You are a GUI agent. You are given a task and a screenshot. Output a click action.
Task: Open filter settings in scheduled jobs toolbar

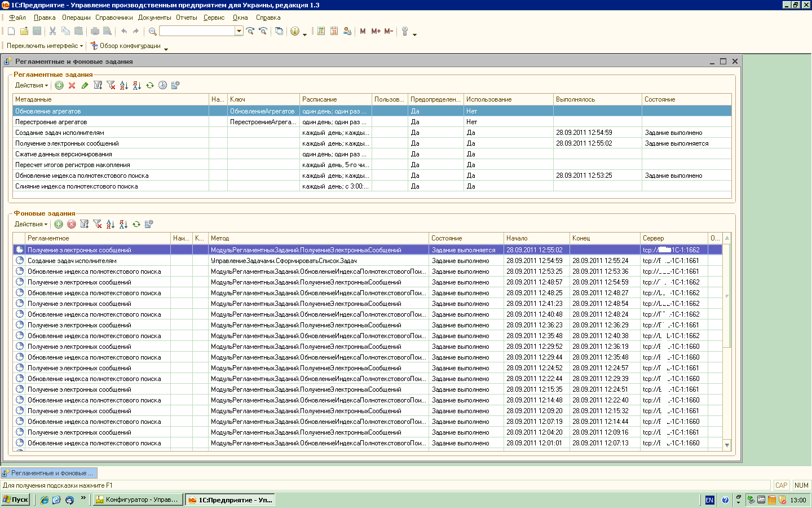pos(98,85)
